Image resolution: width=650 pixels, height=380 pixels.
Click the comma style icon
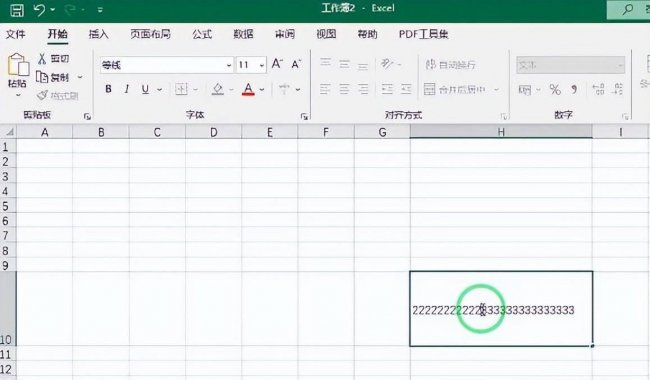pyautogui.click(x=574, y=89)
